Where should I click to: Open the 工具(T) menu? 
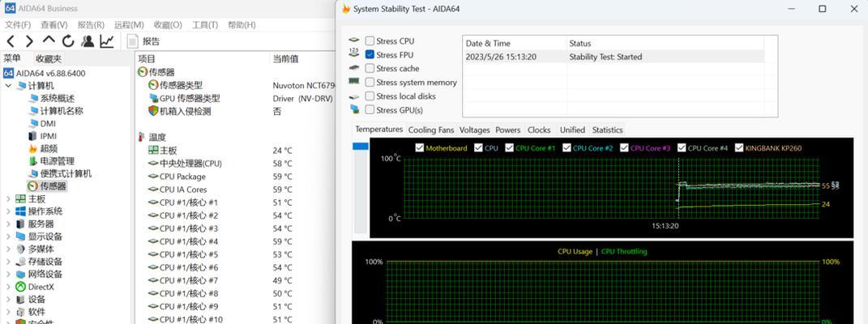205,25
